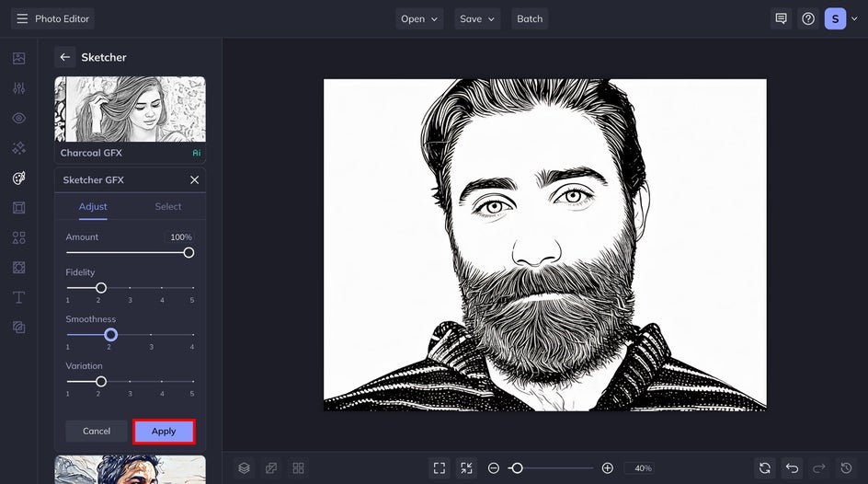This screenshot has height=484, width=868.
Task: Click the Variation slider handle
Action: click(x=101, y=382)
